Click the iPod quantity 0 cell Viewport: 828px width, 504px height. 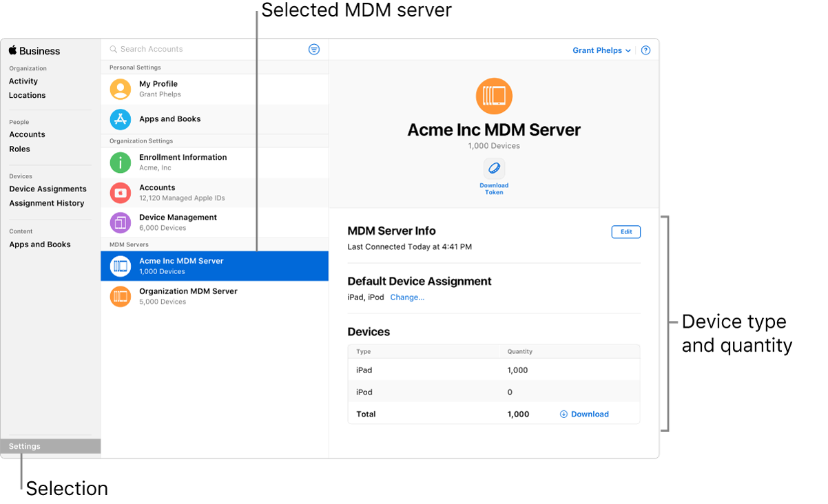click(510, 392)
